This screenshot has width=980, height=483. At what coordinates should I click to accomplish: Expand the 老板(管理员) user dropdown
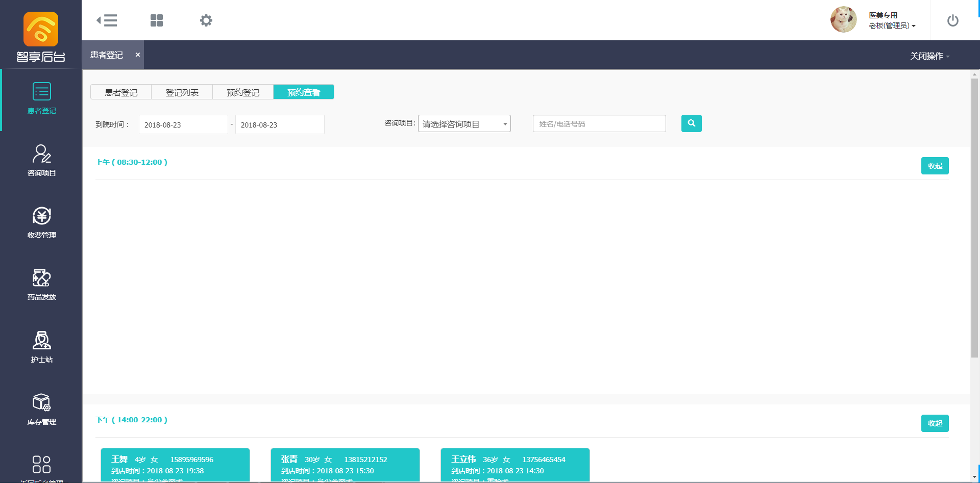[892, 26]
